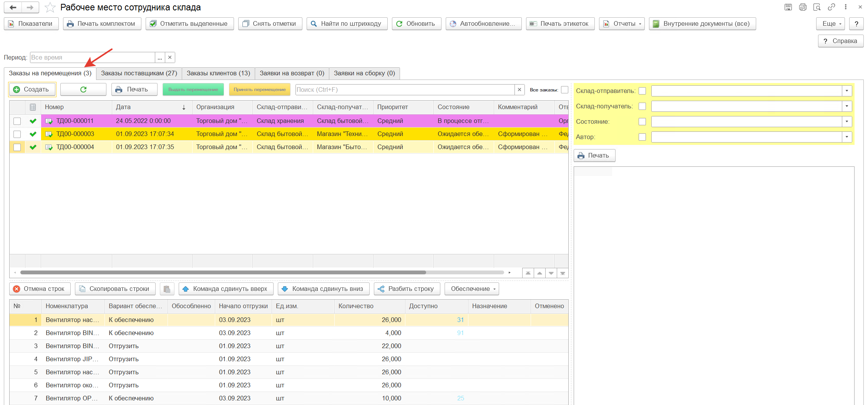
Task: Enable the Все заказы checkbox
Action: [564, 90]
